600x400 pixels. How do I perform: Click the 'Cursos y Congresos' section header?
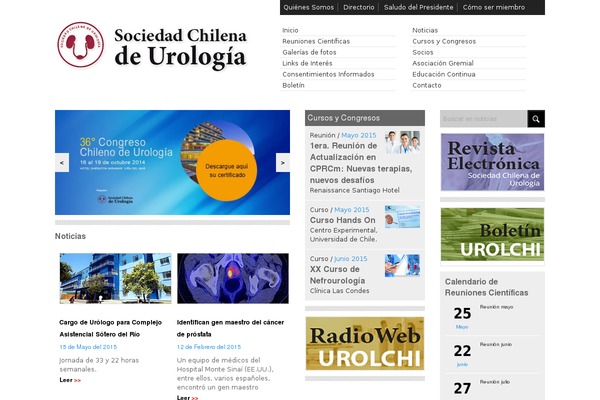(365, 118)
